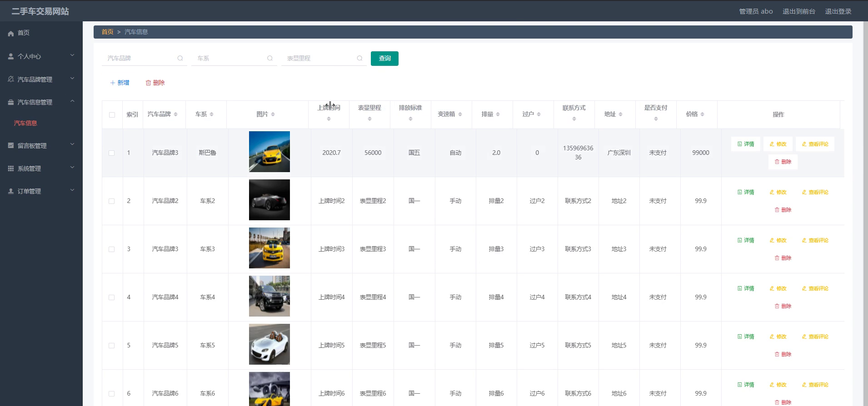Image resolution: width=868 pixels, height=406 pixels.
Task: Click 修改 for row 2 车系2
Action: click(778, 192)
